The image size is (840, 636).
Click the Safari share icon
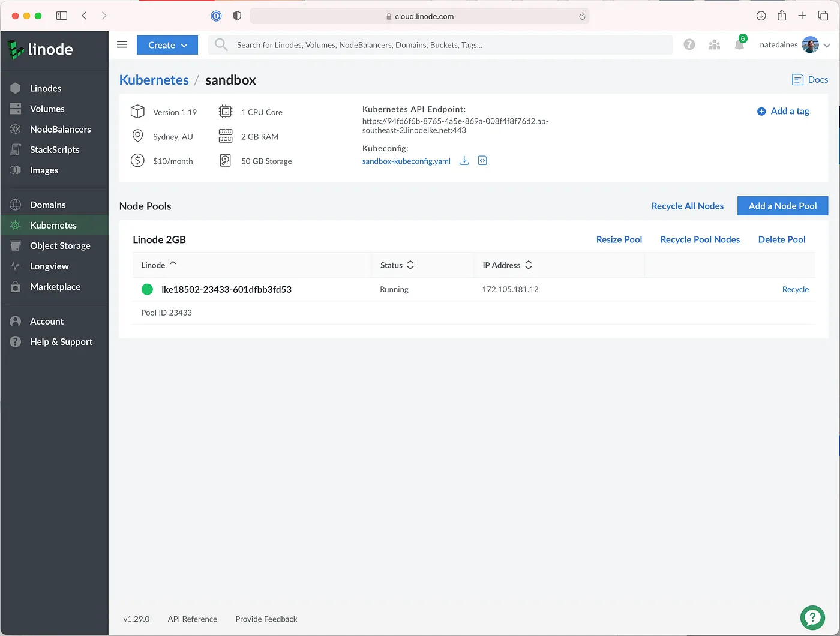pos(782,16)
